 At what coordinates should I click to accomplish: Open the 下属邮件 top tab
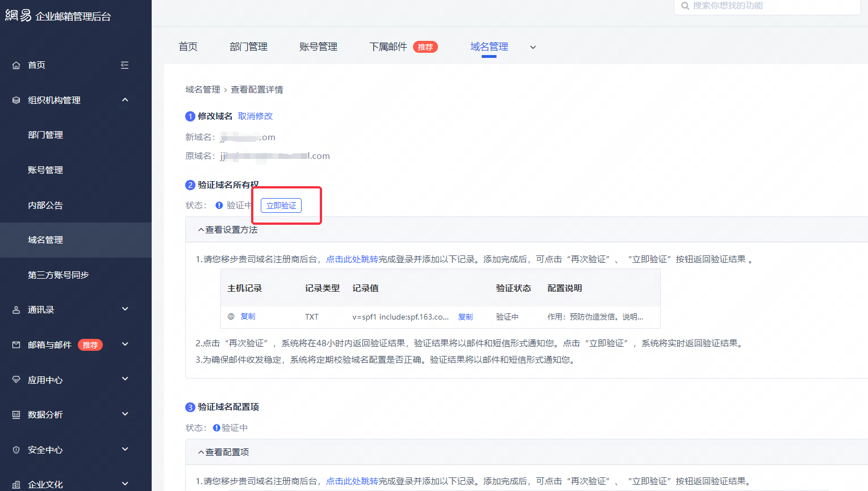tap(388, 47)
